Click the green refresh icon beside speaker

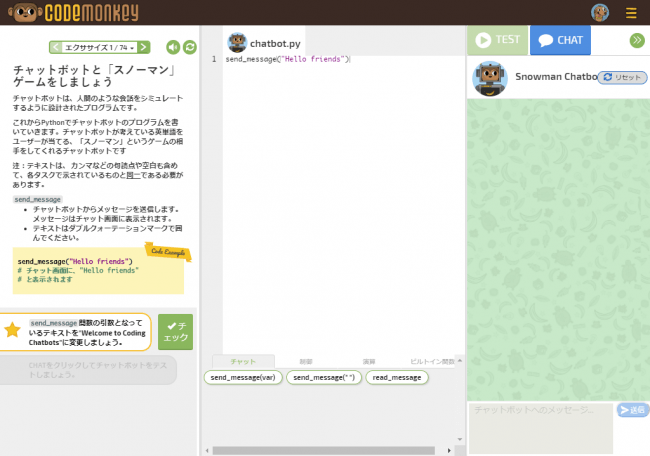[x=190, y=47]
